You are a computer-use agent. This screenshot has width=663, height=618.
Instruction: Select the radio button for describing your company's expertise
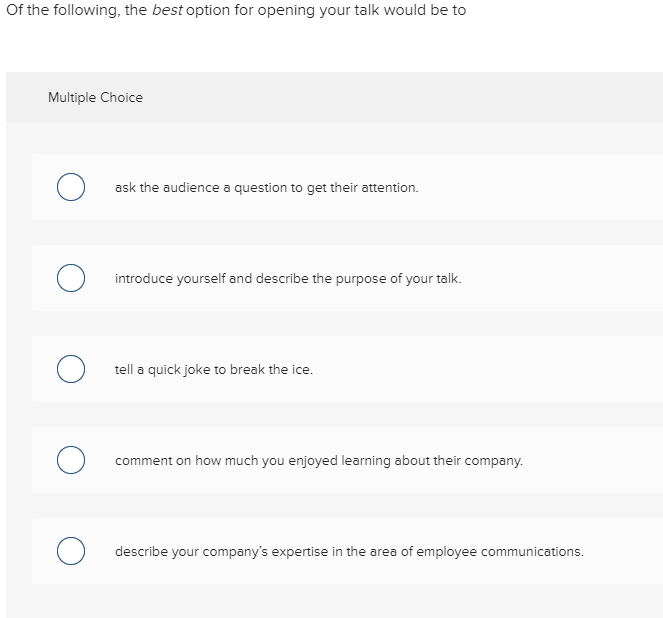pyautogui.click(x=70, y=552)
